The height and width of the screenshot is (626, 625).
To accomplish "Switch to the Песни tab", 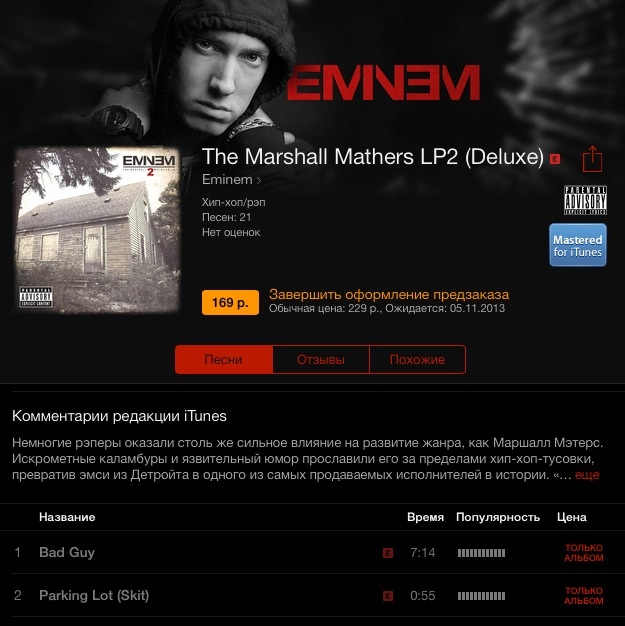I will click(x=224, y=359).
